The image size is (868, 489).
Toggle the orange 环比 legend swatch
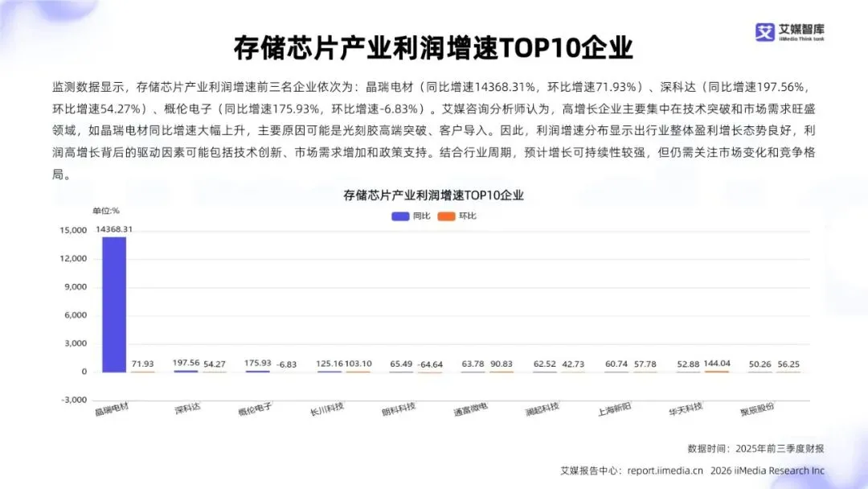[x=446, y=216]
